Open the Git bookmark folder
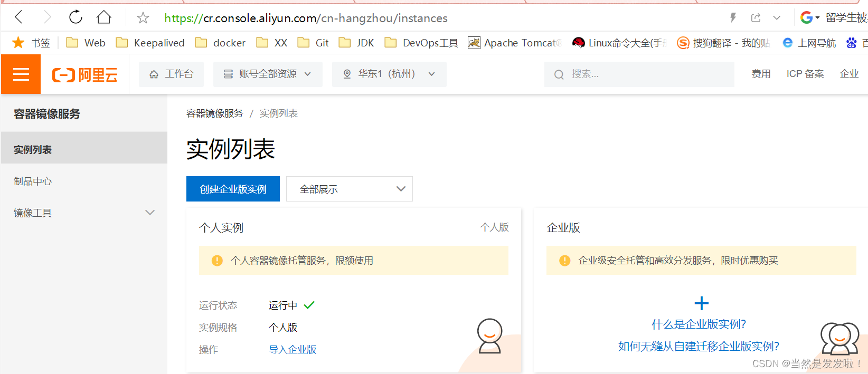Viewport: 868px width, 374px height. click(x=313, y=43)
